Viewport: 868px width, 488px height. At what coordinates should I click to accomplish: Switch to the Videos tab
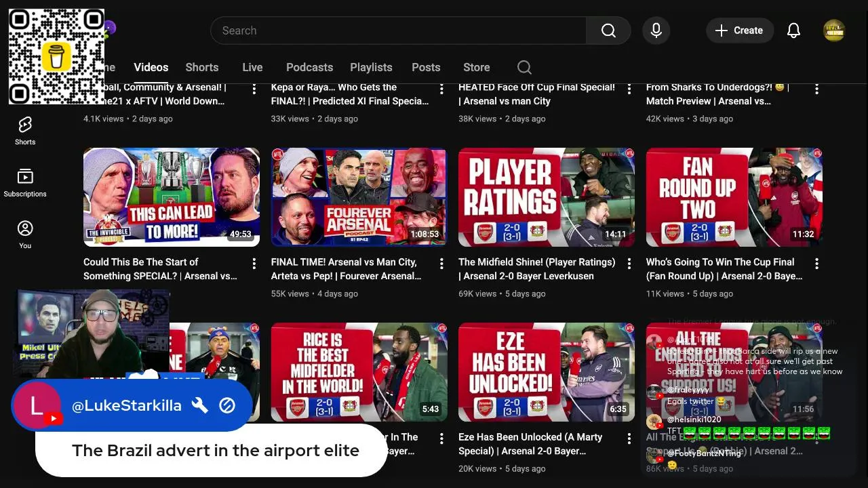151,67
